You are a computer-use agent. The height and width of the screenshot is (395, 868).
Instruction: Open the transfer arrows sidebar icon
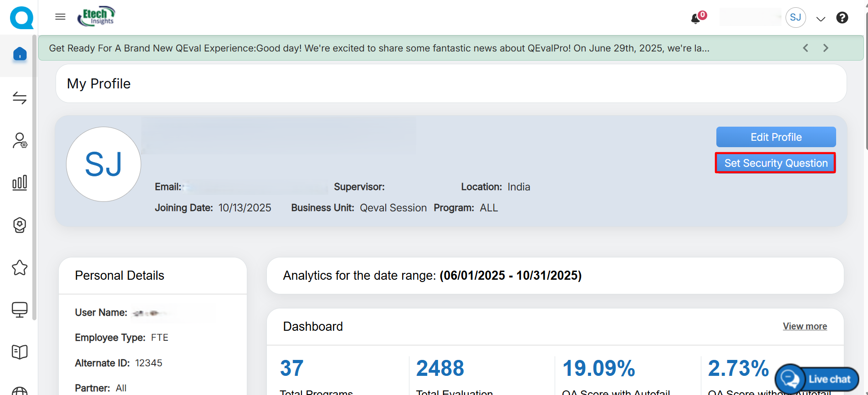(20, 97)
